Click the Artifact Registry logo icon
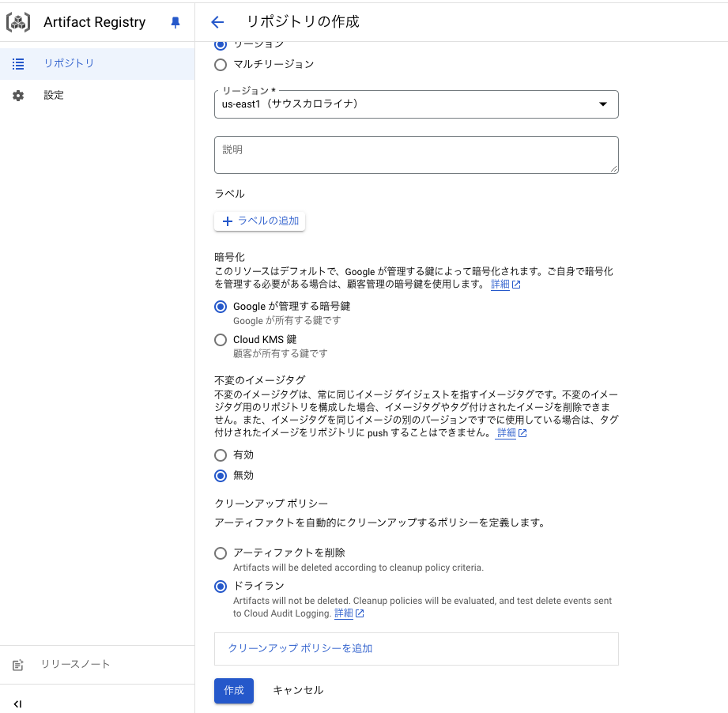 tap(19, 22)
